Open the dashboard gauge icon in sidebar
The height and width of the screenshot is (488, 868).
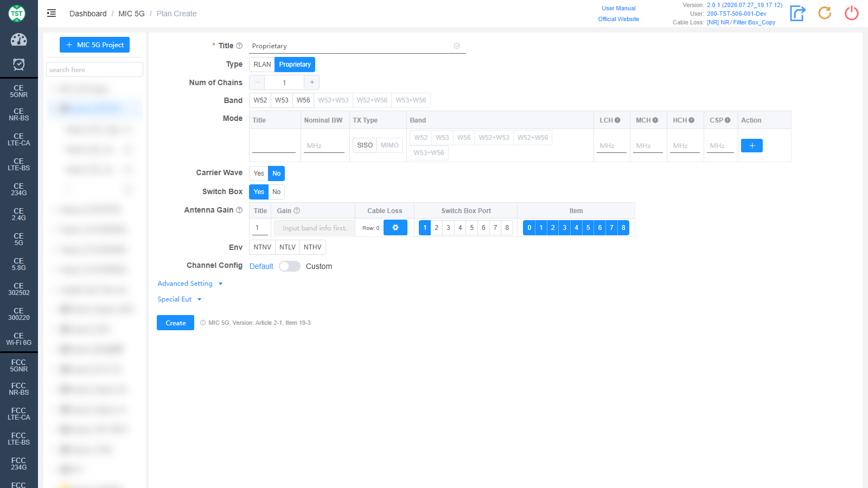(19, 40)
